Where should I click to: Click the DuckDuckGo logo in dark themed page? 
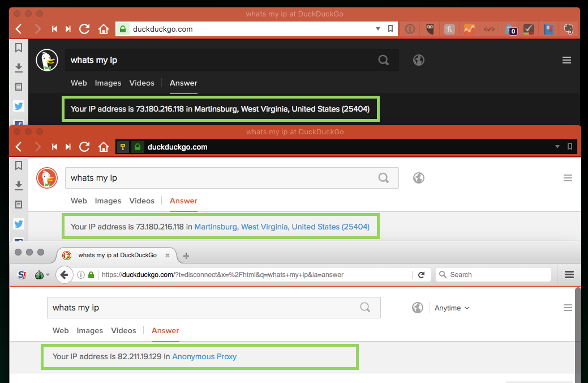coord(47,60)
